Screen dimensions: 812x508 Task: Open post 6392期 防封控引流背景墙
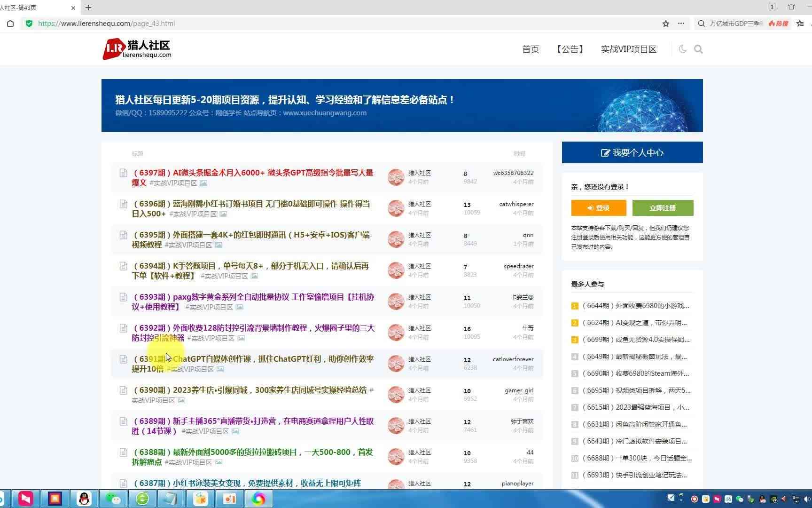coord(253,333)
